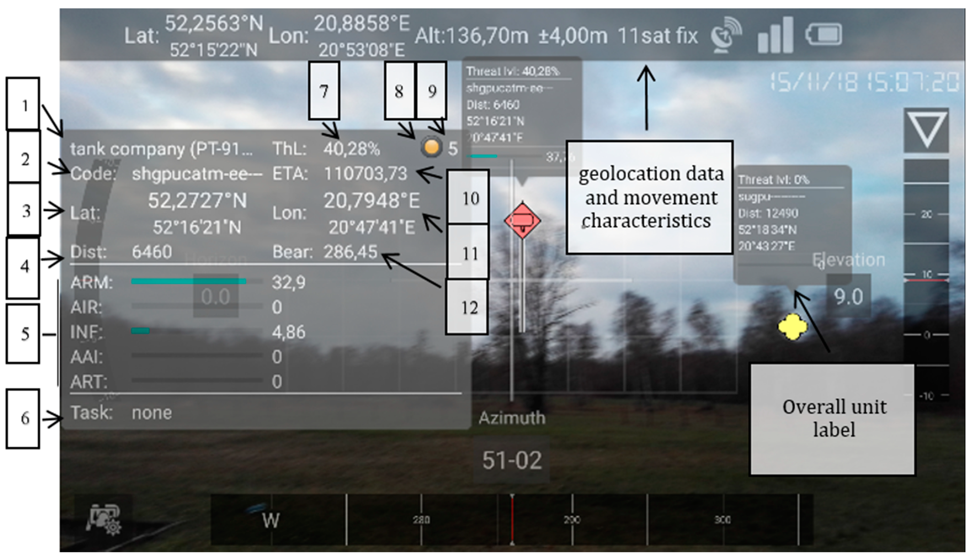Expand the triangle dropdown at top right
The width and height of the screenshot is (973, 560).
(926, 130)
